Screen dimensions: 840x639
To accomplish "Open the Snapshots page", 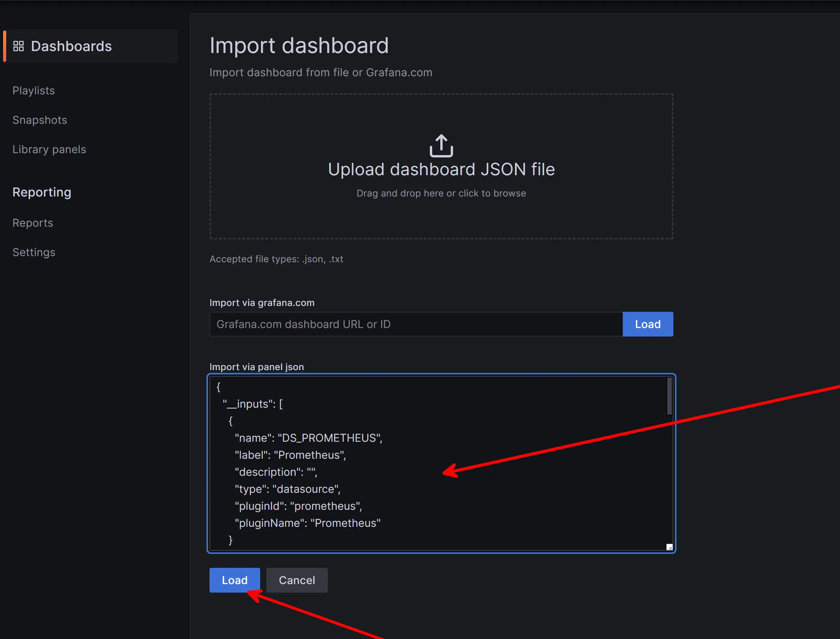I will coord(40,120).
